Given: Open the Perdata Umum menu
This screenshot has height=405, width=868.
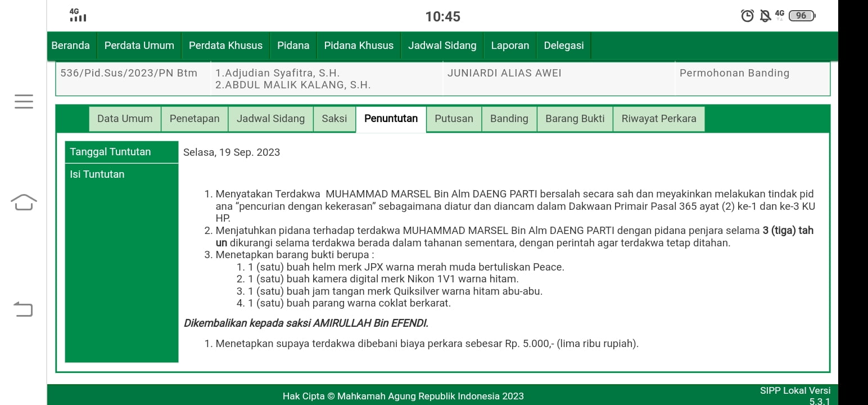Looking at the screenshot, I should coord(139,46).
